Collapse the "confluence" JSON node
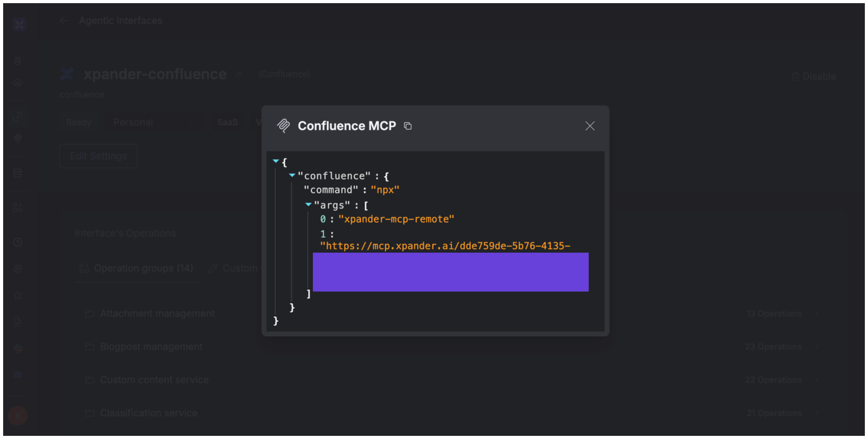This screenshot has width=868, height=439. pyautogui.click(x=292, y=175)
